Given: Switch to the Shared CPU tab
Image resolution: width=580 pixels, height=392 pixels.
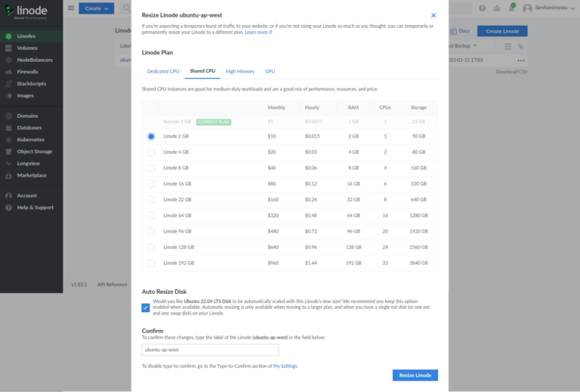Looking at the screenshot, I should click(202, 71).
